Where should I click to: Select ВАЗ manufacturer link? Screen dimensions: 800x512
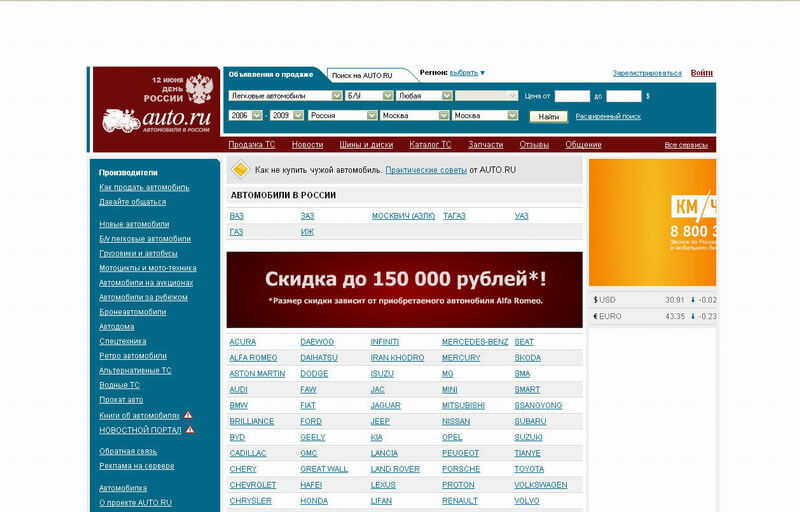[236, 216]
